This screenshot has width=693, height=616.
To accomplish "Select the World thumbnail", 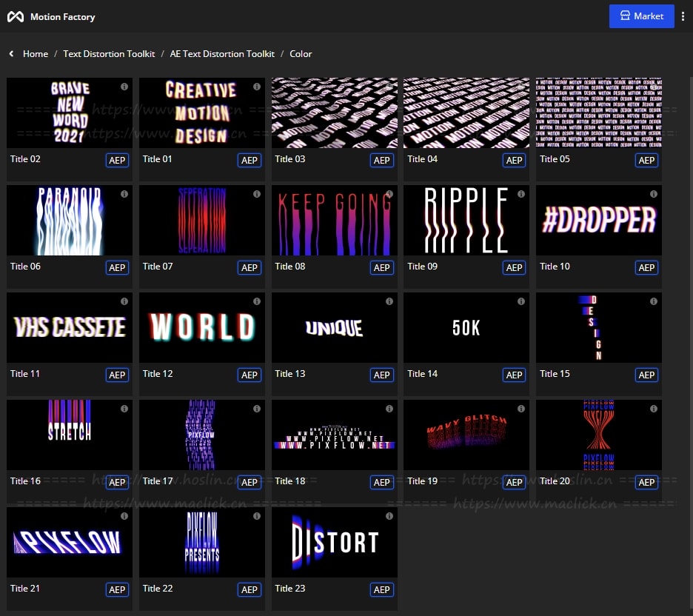I will pyautogui.click(x=202, y=327).
